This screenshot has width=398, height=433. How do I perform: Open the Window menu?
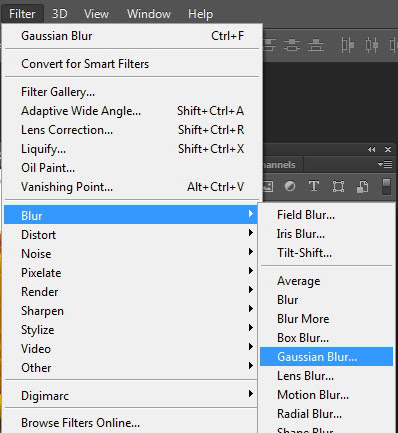tap(149, 14)
